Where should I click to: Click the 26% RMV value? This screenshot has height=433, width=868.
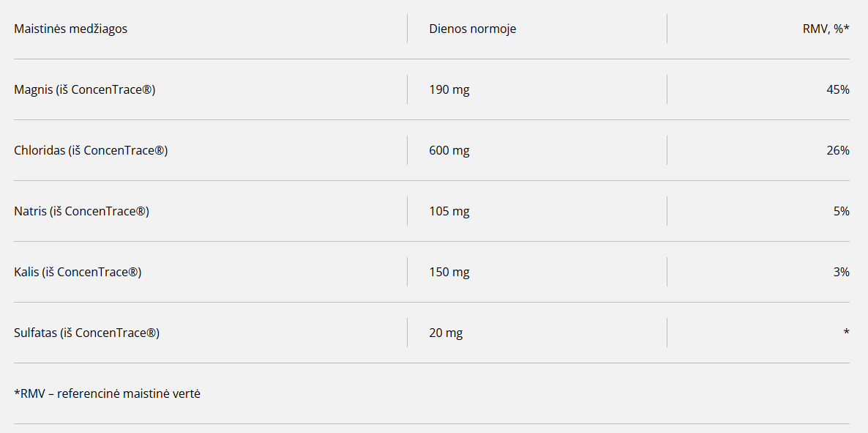[x=837, y=151]
